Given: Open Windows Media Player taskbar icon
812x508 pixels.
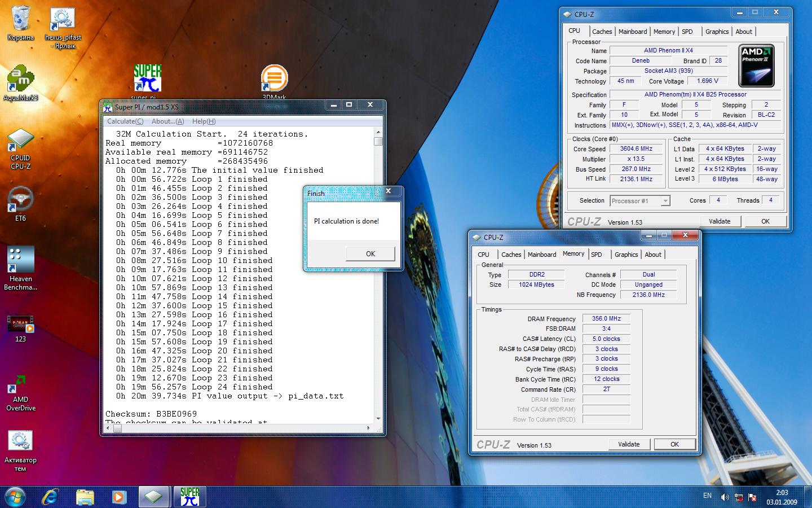Looking at the screenshot, I should 118,497.
